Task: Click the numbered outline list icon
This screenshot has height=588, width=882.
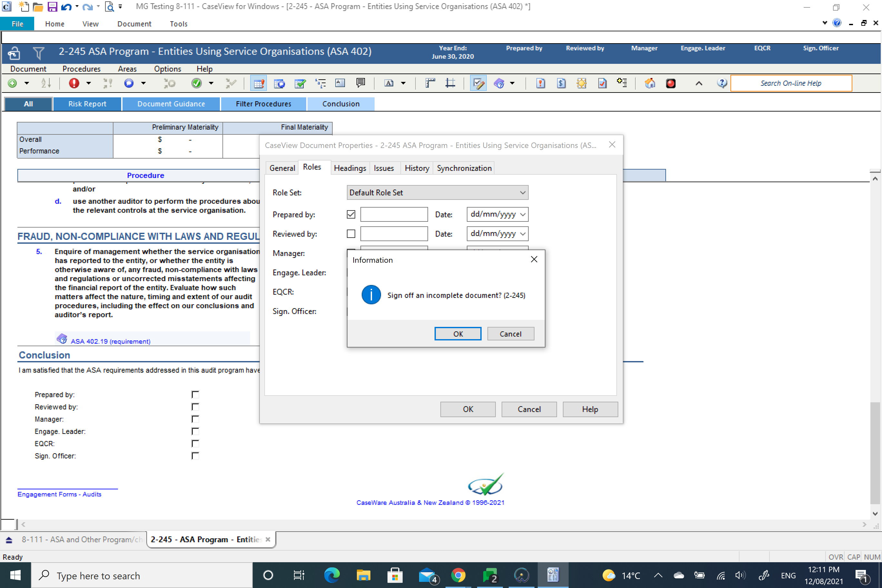Action: tap(321, 83)
